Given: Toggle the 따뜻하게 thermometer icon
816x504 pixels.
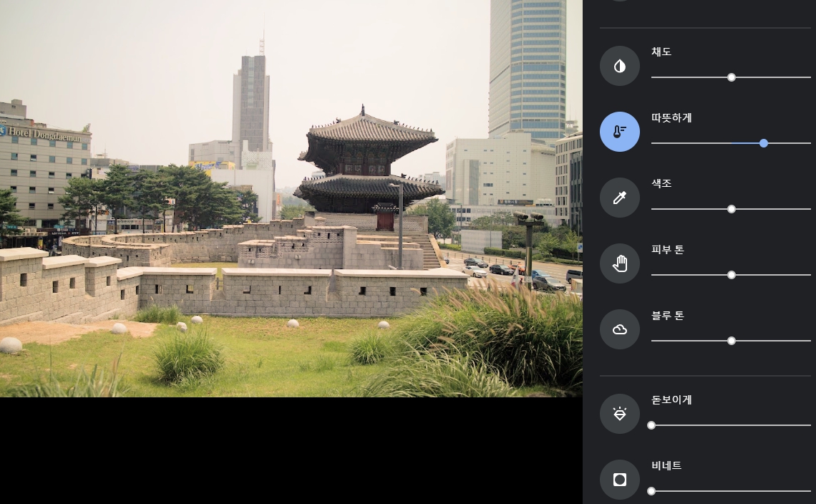Looking at the screenshot, I should (619, 132).
